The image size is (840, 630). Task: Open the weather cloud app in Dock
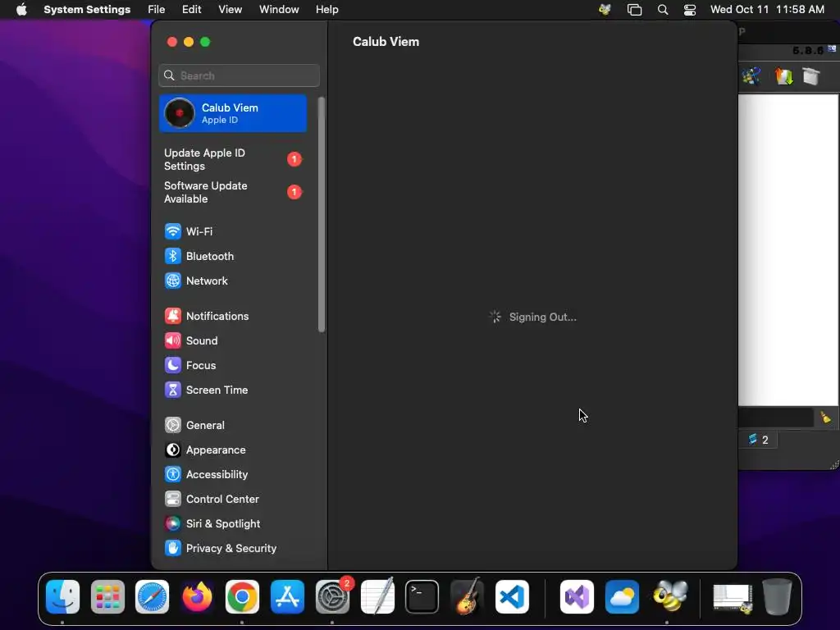[x=622, y=597]
